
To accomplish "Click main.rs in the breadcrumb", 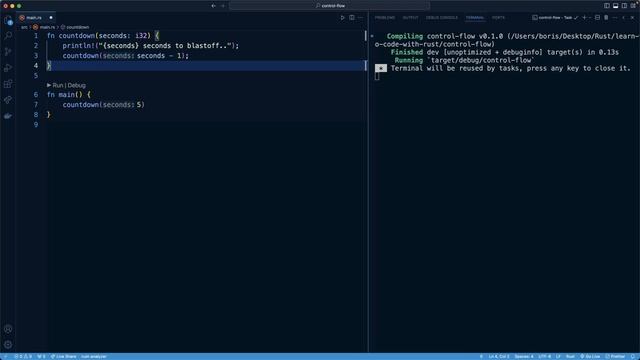I will click(47, 27).
